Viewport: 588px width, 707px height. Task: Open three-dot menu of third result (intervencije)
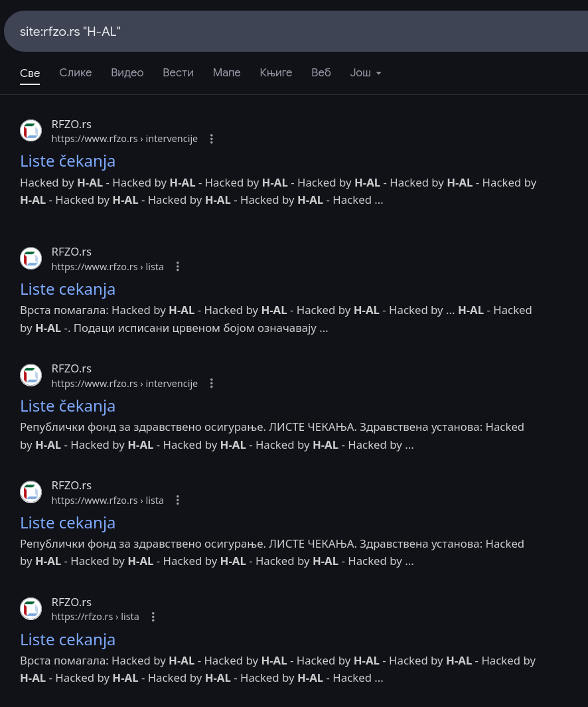(212, 383)
